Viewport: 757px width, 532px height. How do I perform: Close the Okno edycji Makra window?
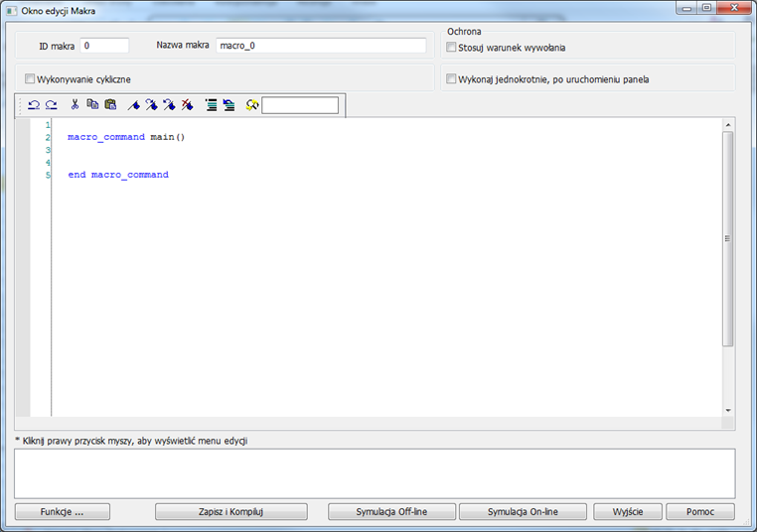tap(734, 7)
